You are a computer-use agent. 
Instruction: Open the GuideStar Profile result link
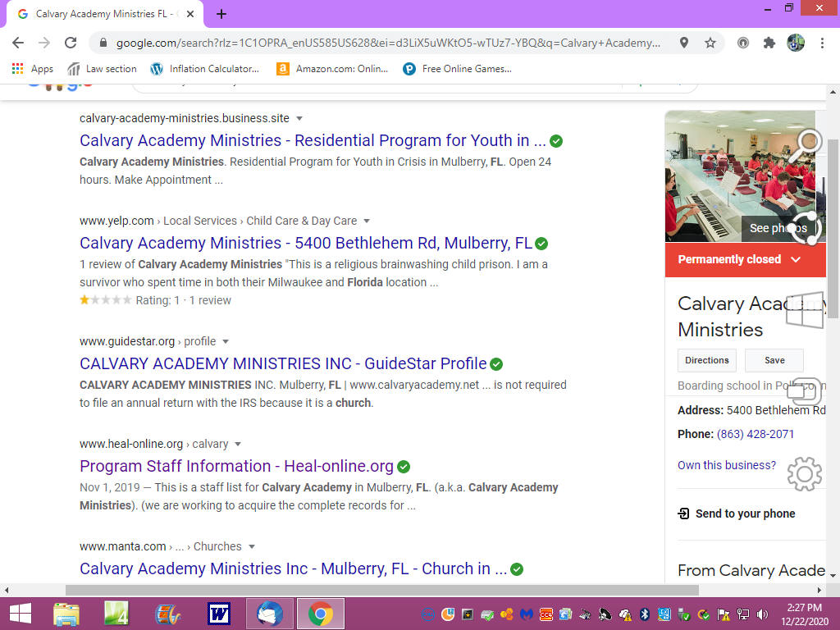(x=283, y=363)
